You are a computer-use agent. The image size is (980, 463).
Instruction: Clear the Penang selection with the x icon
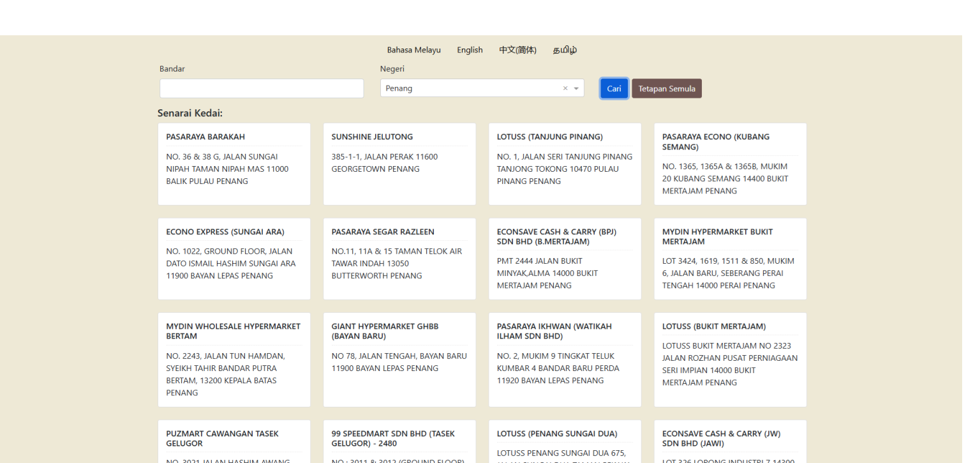pos(565,89)
